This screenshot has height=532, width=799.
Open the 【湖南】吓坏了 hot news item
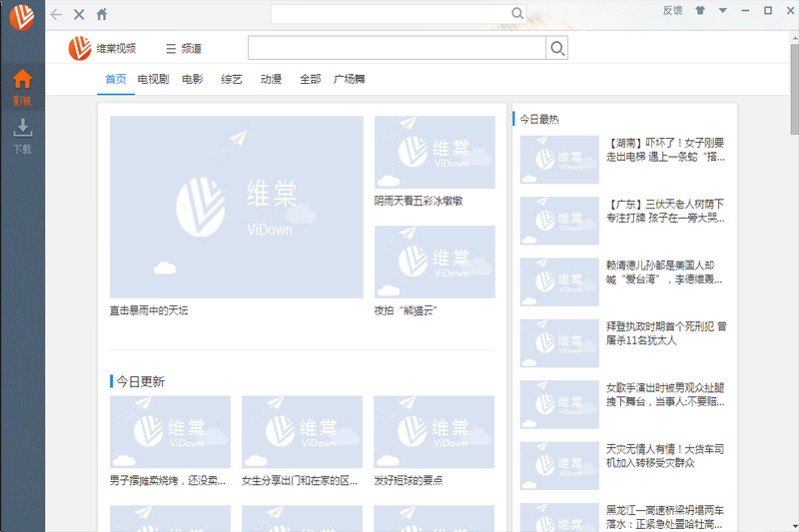[x=665, y=150]
